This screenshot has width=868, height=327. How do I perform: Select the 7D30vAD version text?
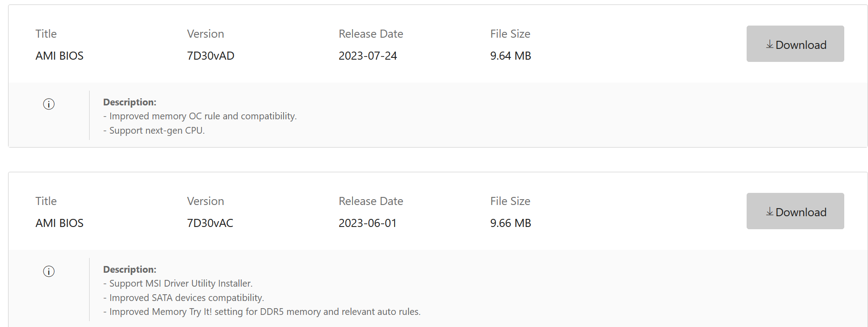pos(211,56)
